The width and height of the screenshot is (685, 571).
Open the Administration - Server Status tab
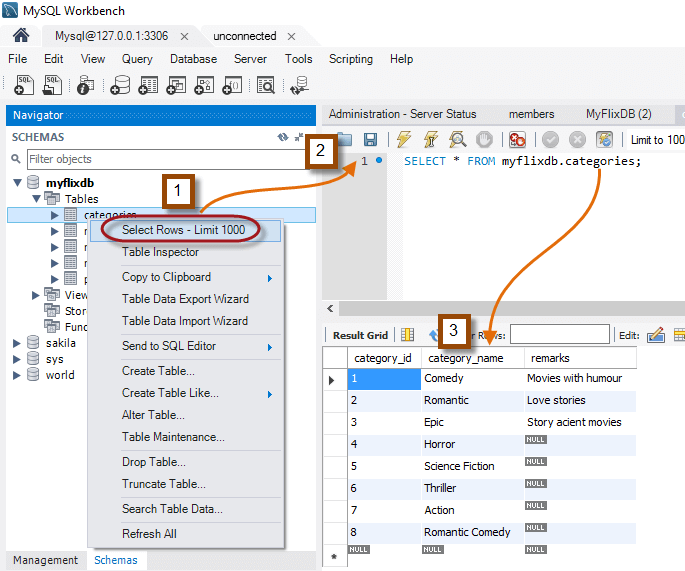[402, 114]
